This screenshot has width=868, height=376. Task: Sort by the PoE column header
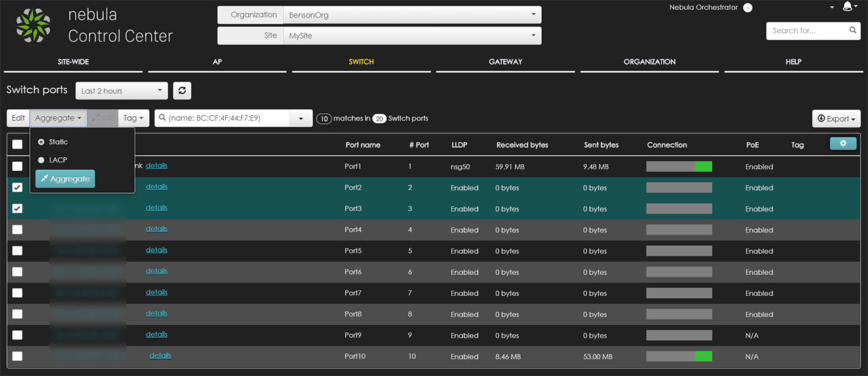tap(753, 145)
